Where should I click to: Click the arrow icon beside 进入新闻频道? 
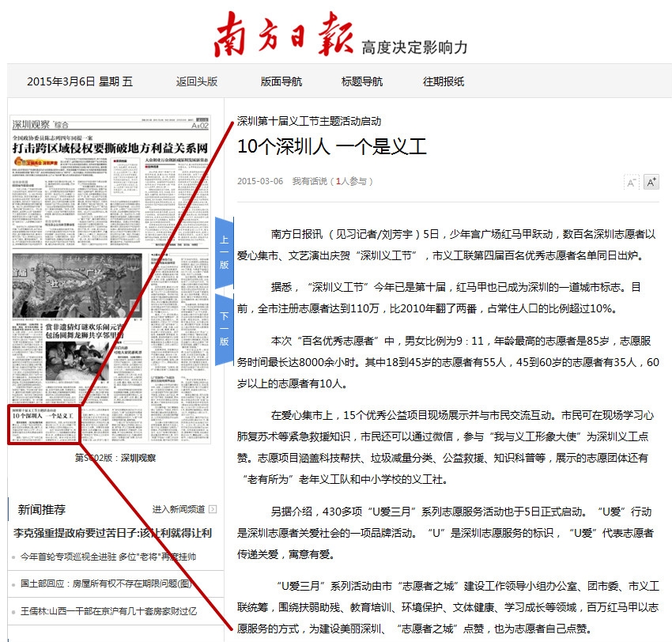click(213, 509)
